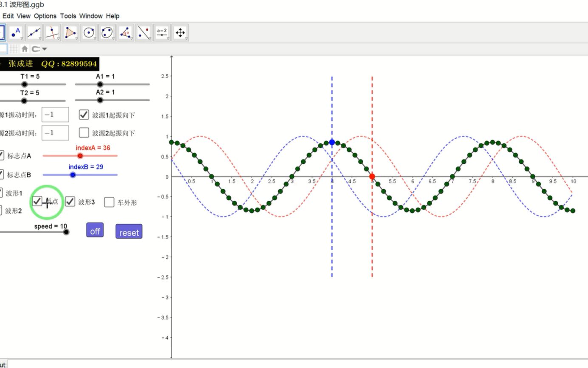
Task: Select the Ellipse conic tool
Action: point(107,32)
